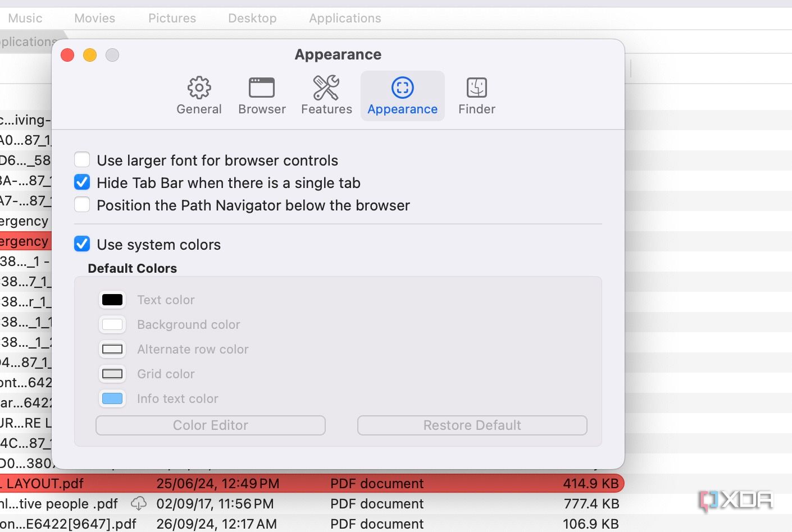This screenshot has width=792, height=532.
Task: Open the Features preferences pane
Action: pos(326,96)
